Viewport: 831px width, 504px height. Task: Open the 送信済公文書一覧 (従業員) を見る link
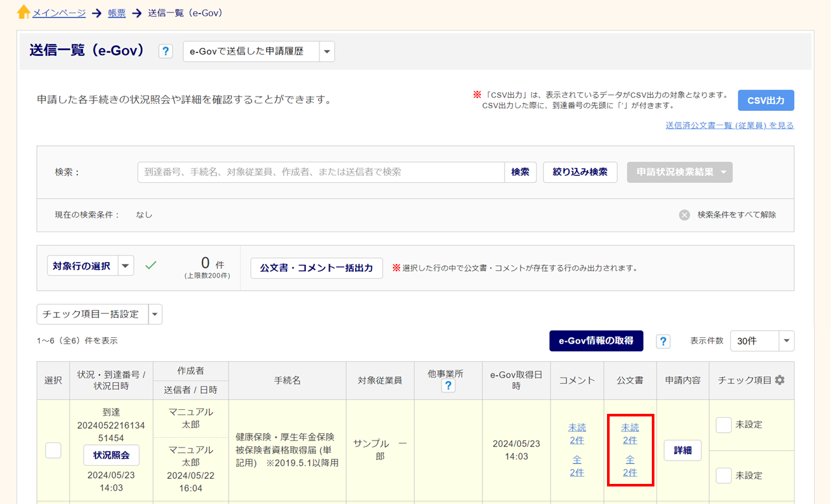tap(729, 125)
